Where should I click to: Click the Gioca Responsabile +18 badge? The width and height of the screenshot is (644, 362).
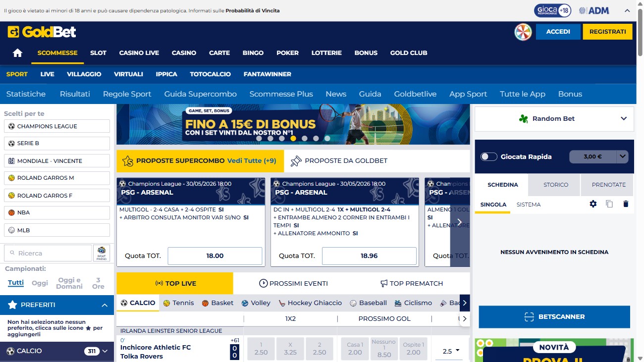552,10
